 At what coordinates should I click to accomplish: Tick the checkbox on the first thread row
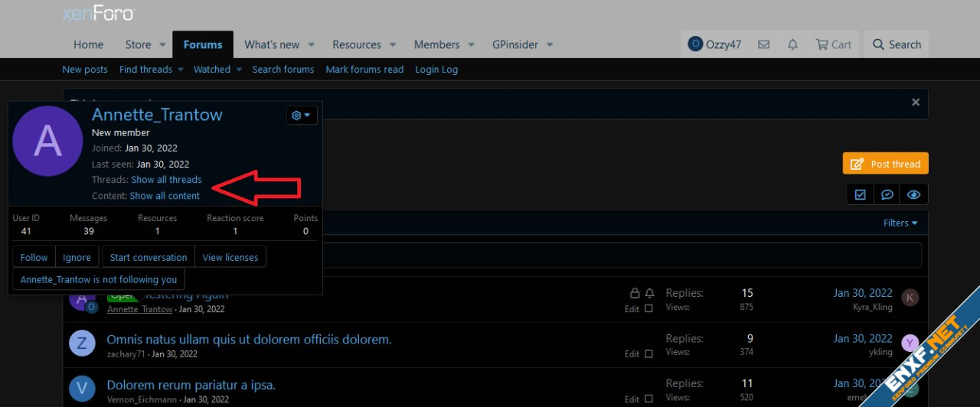click(648, 309)
